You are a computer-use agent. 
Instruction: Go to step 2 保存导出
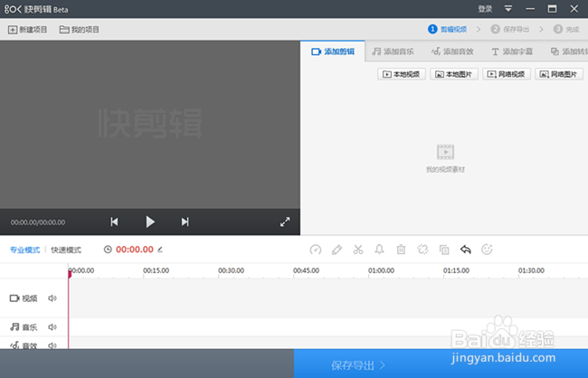[x=510, y=29]
